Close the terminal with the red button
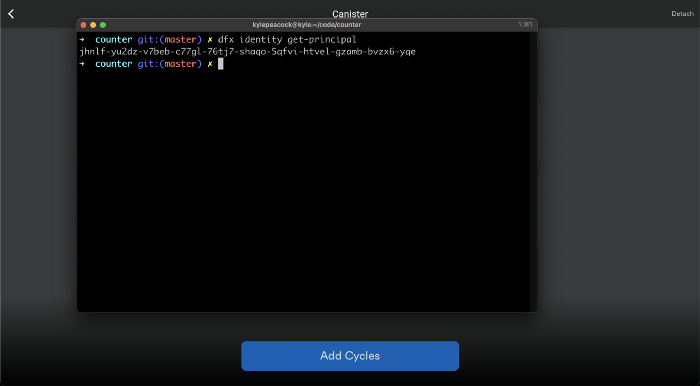Viewport: 700px width, 386px height. click(83, 25)
